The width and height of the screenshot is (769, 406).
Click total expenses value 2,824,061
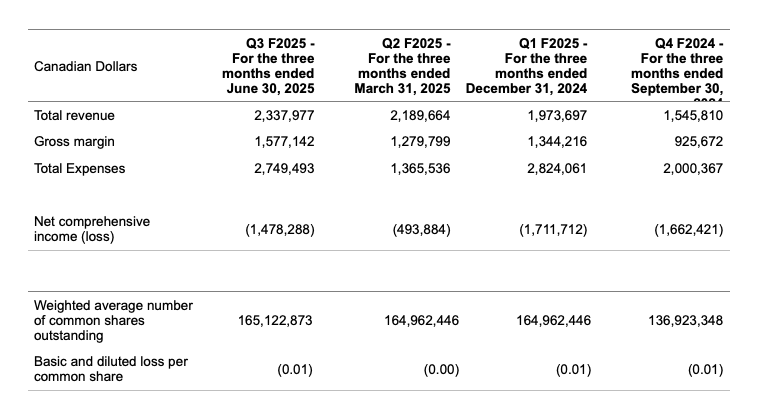[553, 168]
